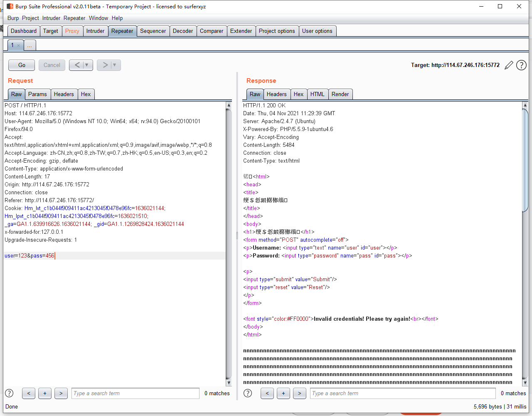532x416 pixels.
Task: Open search options with the + icon under Request
Action: point(44,393)
